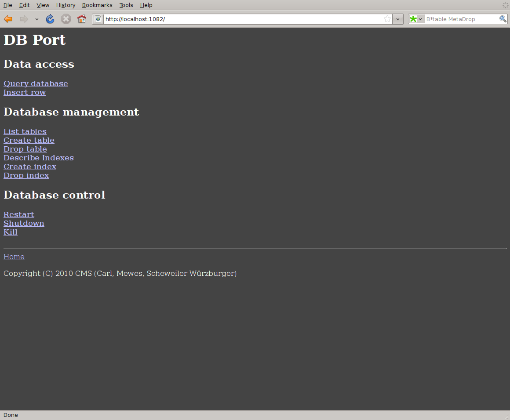
Task: Open the View menu
Action: point(43,5)
